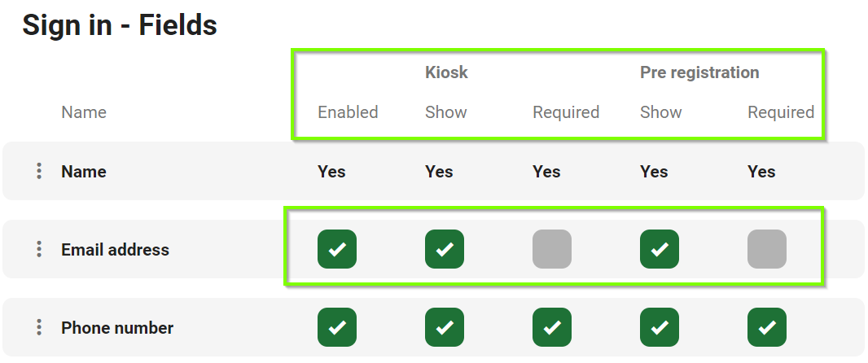868x363 pixels.
Task: Click the Sign in - Fields heading
Action: (x=120, y=25)
